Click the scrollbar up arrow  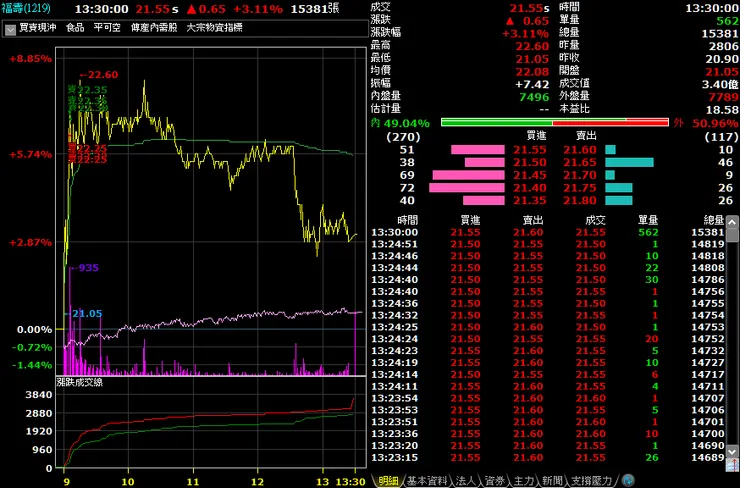(x=732, y=222)
